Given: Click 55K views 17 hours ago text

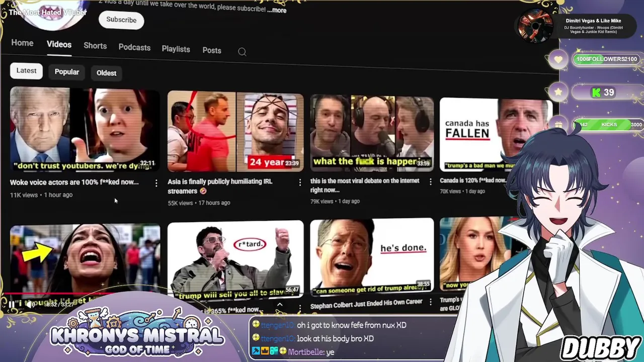Looking at the screenshot, I should click(199, 203).
